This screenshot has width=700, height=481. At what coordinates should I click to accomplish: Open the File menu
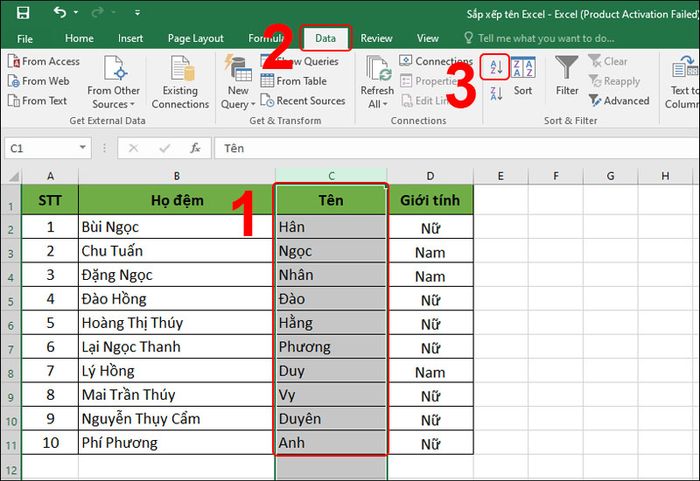coord(25,39)
